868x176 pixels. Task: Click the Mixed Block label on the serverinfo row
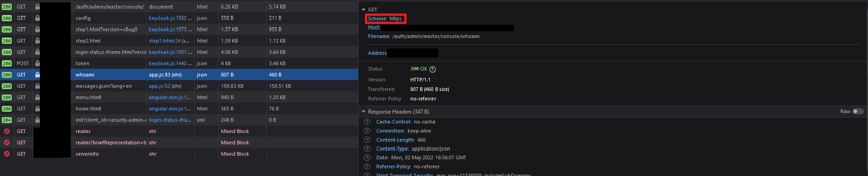tap(235, 154)
